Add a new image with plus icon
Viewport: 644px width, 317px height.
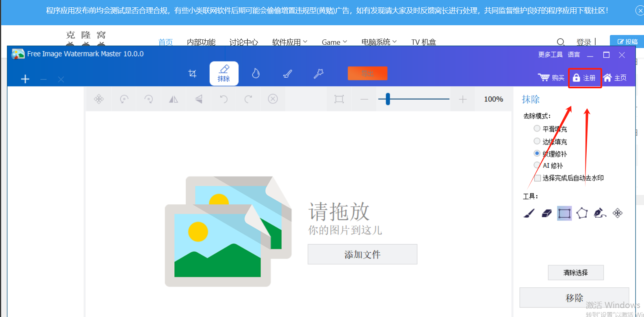click(25, 79)
